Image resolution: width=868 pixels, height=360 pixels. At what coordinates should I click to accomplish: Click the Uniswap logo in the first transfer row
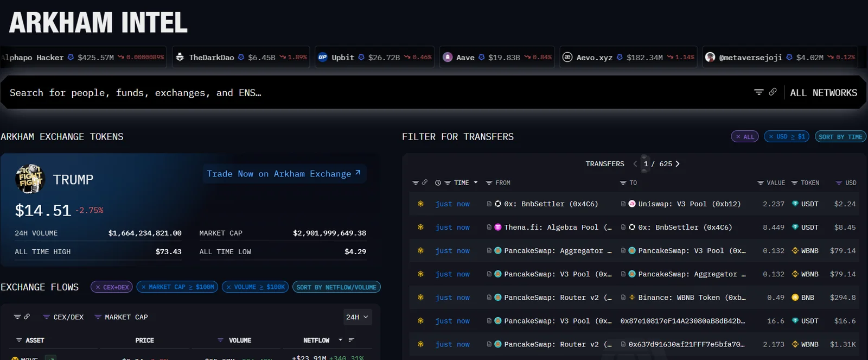tap(632, 204)
